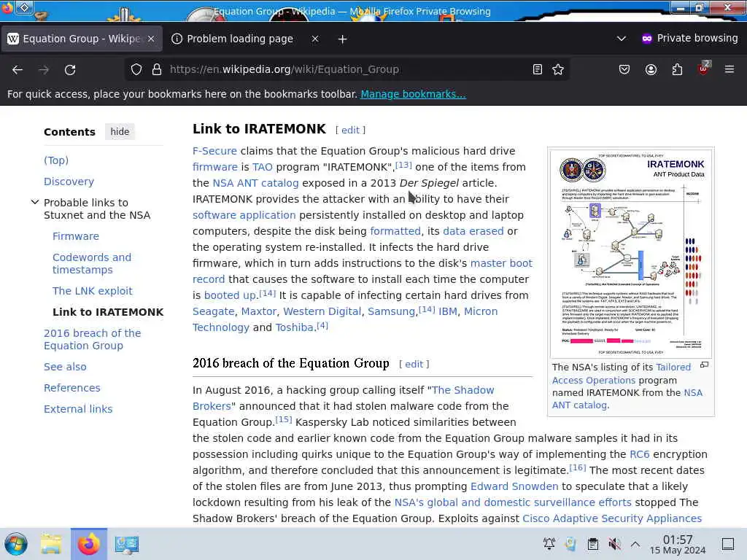Go to References in contents
747x560 pixels.
click(72, 388)
